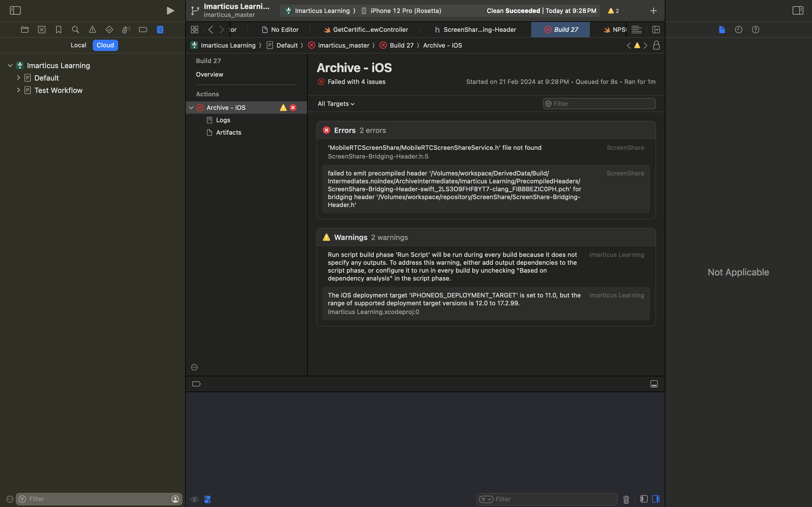Switch to the Local tab
812x507 pixels.
tap(78, 45)
